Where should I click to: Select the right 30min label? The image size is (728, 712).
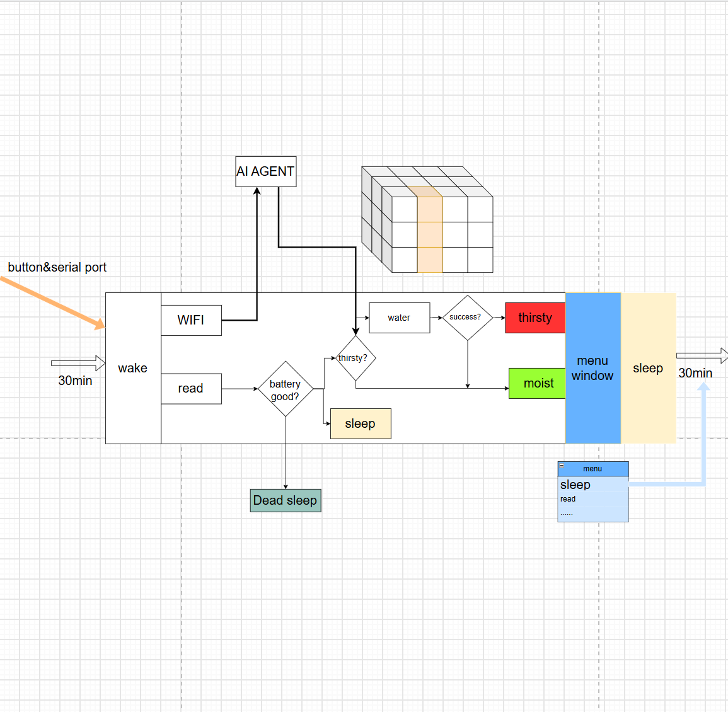(x=695, y=373)
